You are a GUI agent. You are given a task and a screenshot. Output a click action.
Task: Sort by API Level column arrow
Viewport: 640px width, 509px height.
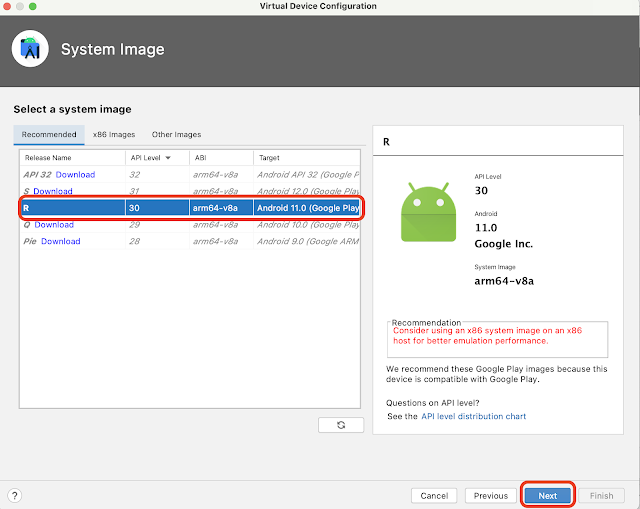[x=168, y=158]
